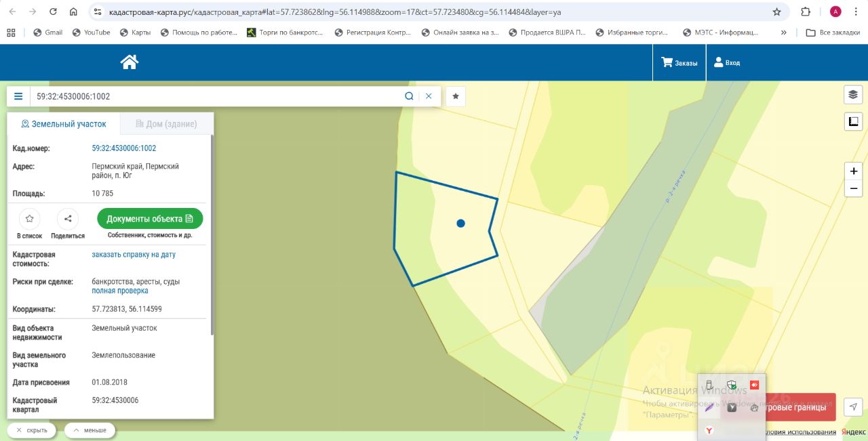Click the search magnifier icon
Screen dimensions: 868x441
[x=409, y=96]
